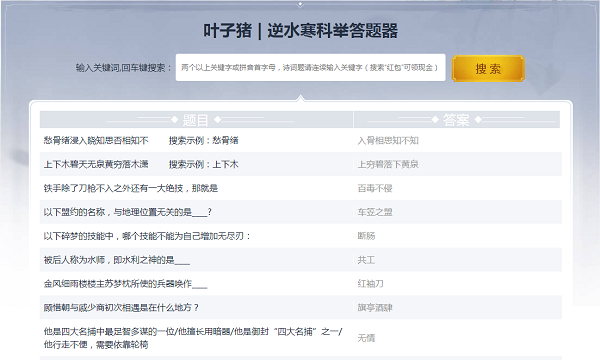
Task: Click the 输入关键词,回车键搜索 label
Action: tap(124, 68)
